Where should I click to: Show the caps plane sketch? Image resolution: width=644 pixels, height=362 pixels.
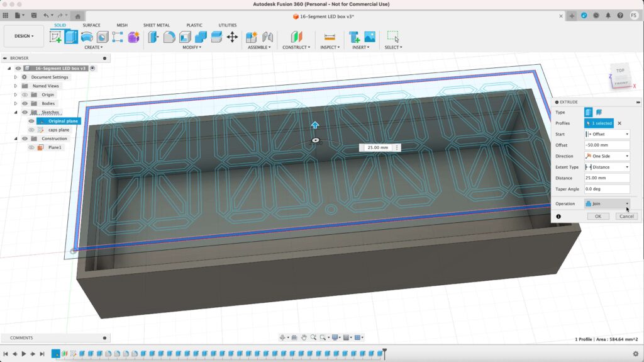pyautogui.click(x=31, y=130)
